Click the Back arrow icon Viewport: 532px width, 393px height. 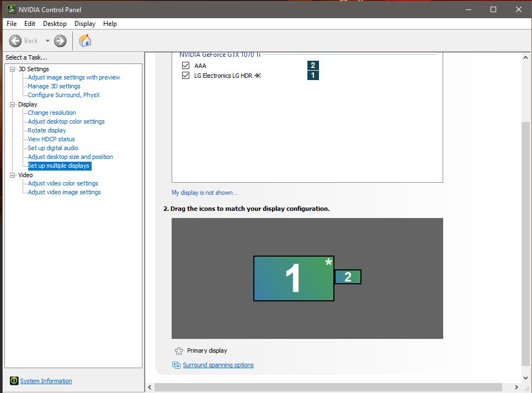point(15,41)
